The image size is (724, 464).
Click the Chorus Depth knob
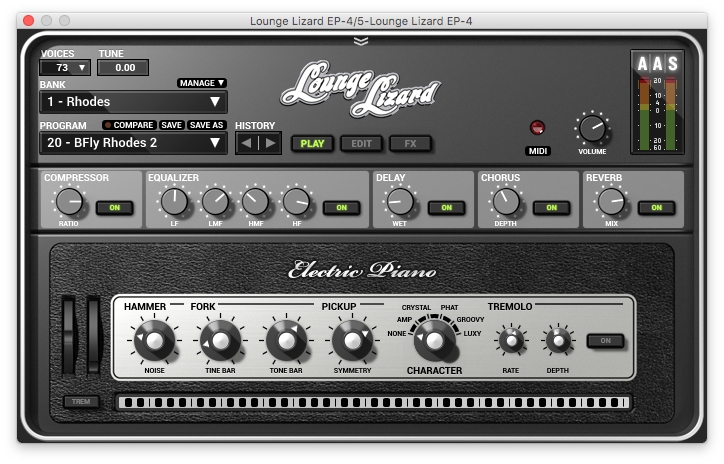click(x=506, y=202)
